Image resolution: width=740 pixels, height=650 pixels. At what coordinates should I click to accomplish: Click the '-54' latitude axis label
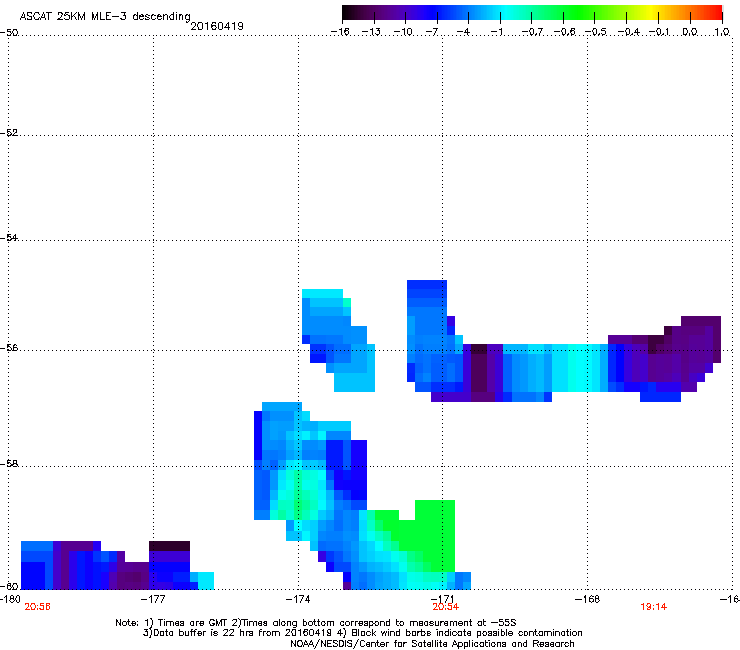[x=9, y=237]
